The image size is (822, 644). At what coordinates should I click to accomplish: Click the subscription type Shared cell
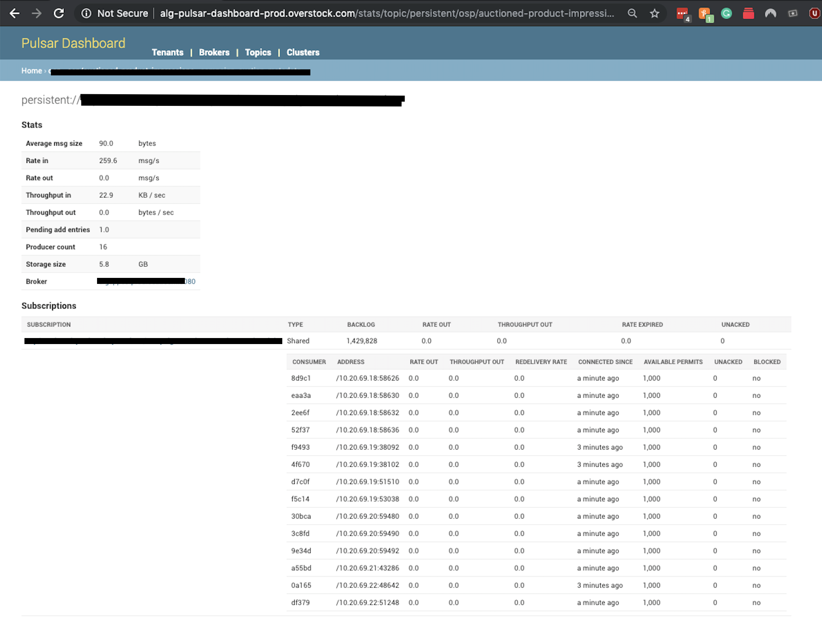click(x=298, y=341)
